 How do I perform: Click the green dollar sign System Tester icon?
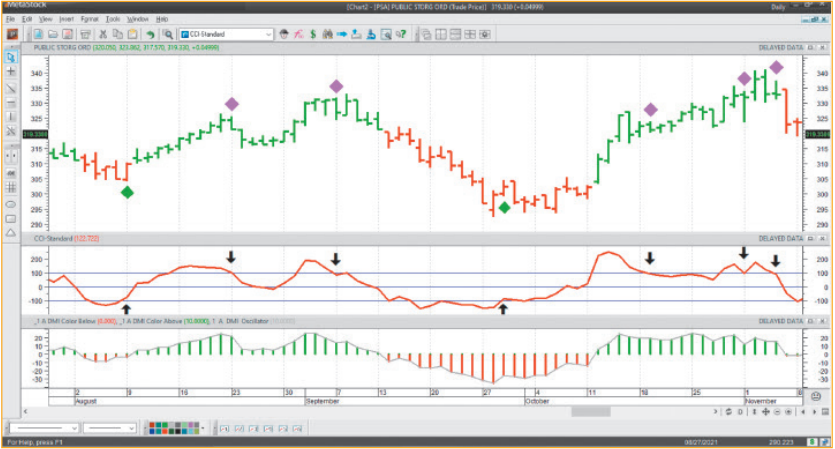313,35
